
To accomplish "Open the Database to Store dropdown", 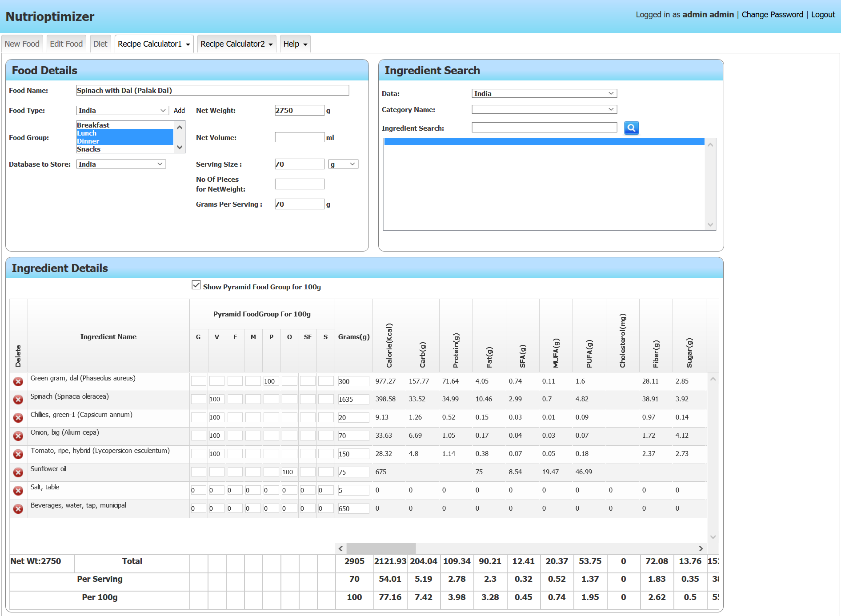I will [x=121, y=164].
